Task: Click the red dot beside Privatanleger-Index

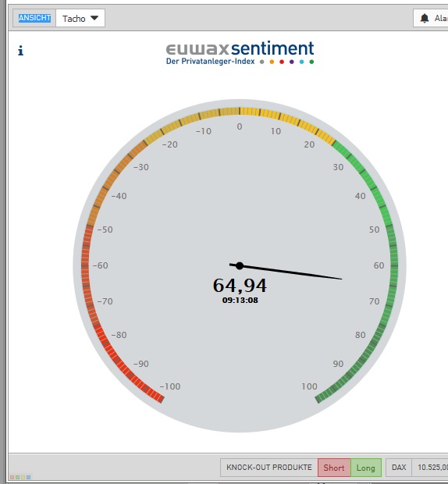Action: point(282,62)
